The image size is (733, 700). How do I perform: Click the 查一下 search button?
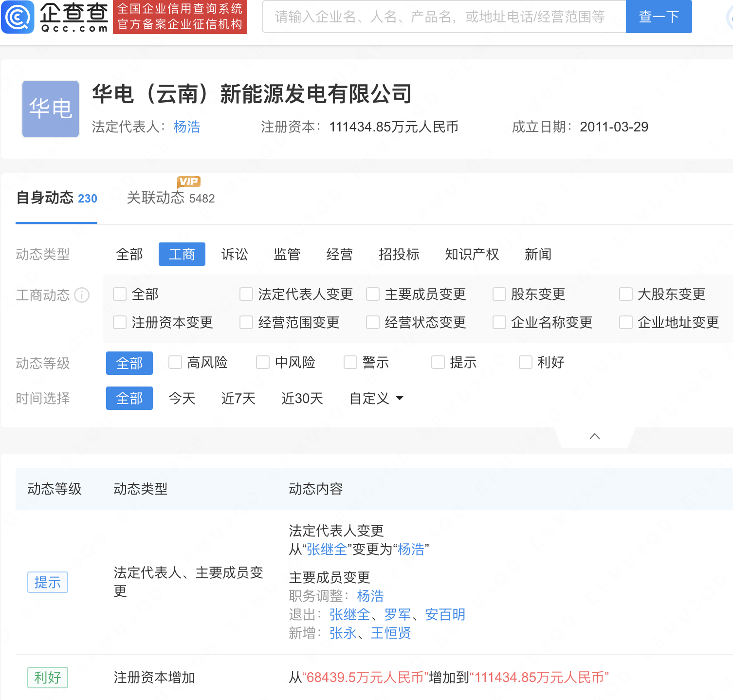(659, 17)
